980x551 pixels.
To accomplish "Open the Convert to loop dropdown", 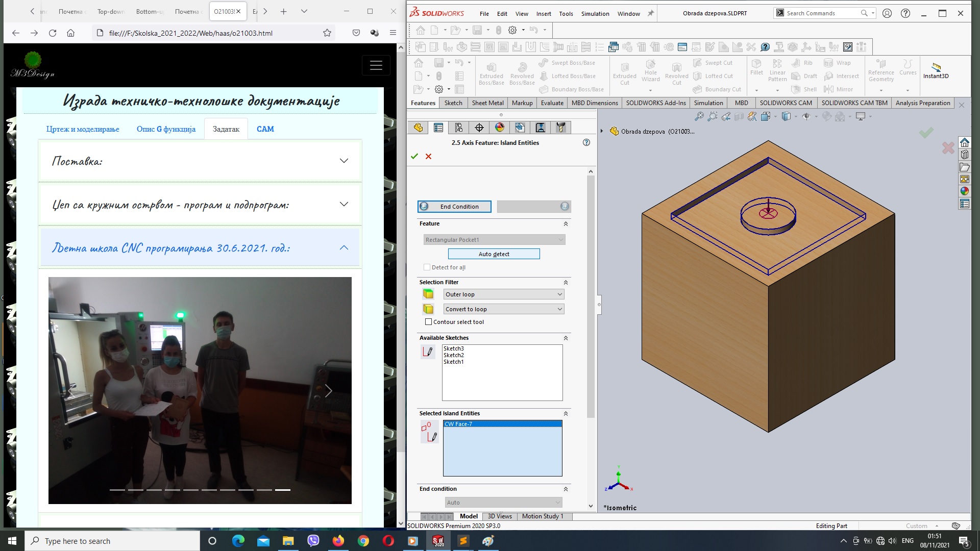I will pos(504,309).
